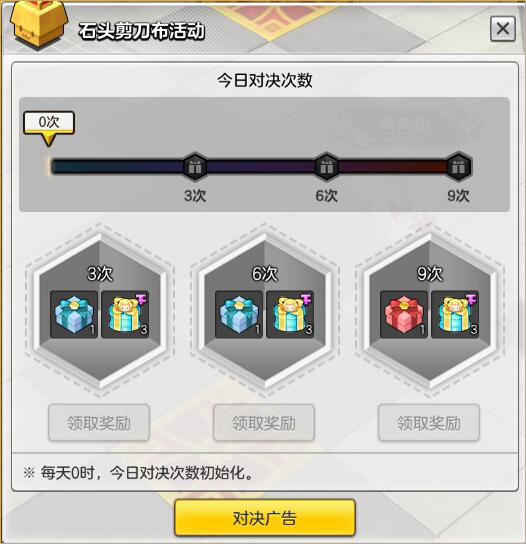Viewport: 526px width, 544px height.
Task: Start the match via 对决广告 button
Action: tap(265, 518)
